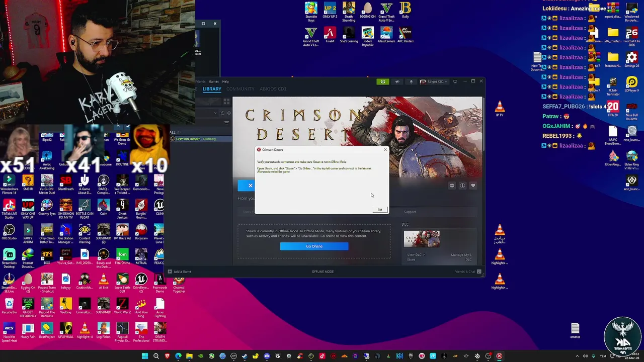Viewport: 644px width, 362px height.
Task: Select Recycle Bin desktop icon
Action: pyautogui.click(x=9, y=306)
